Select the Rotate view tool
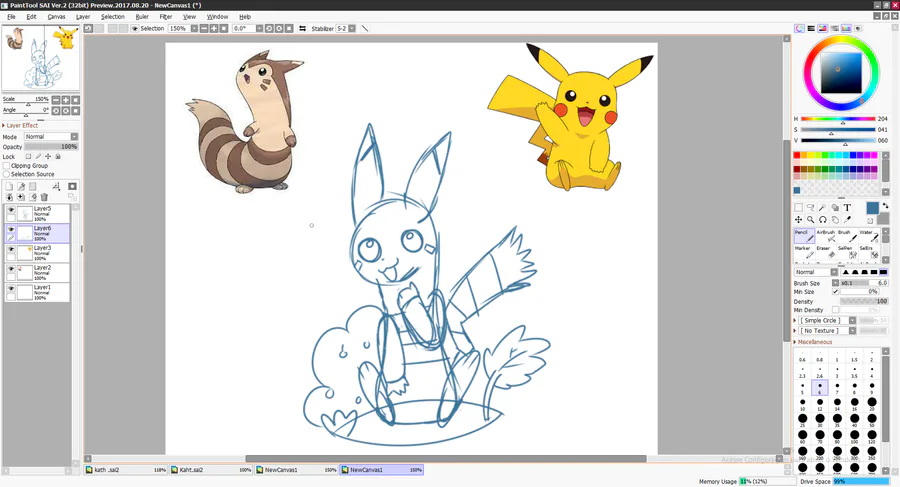Screen dimensions: 900x487 point(823,219)
